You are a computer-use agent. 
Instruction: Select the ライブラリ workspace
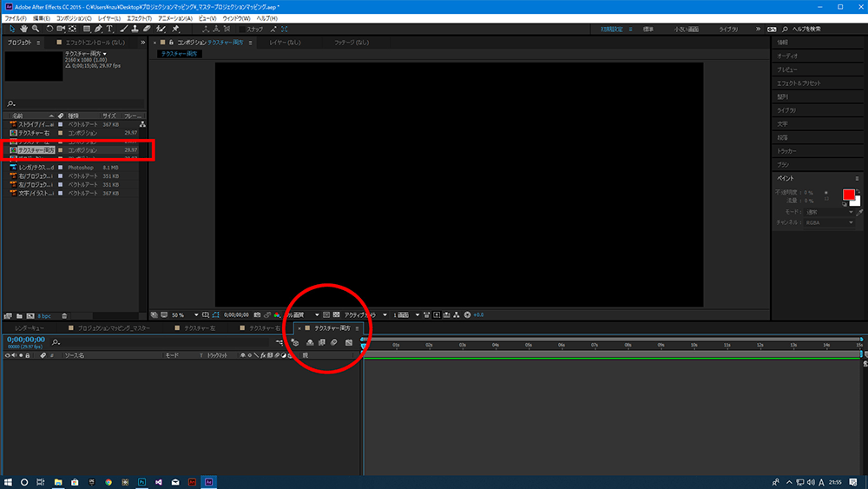point(728,29)
